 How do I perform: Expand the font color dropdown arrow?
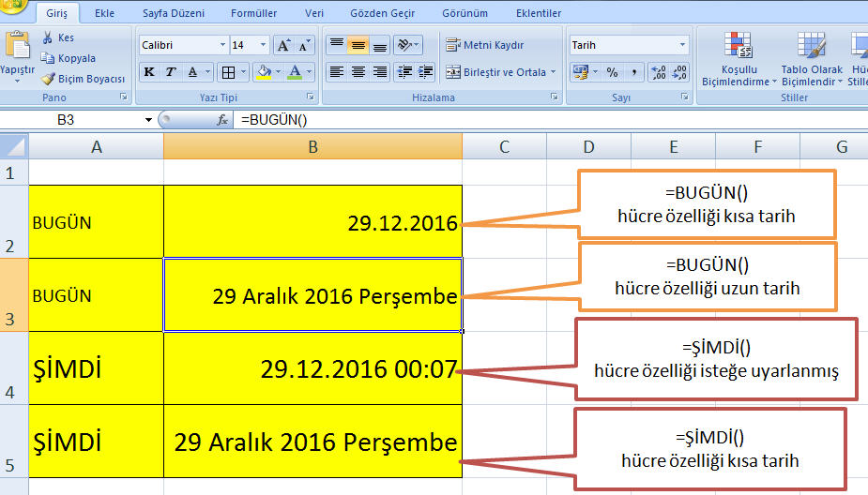(309, 72)
